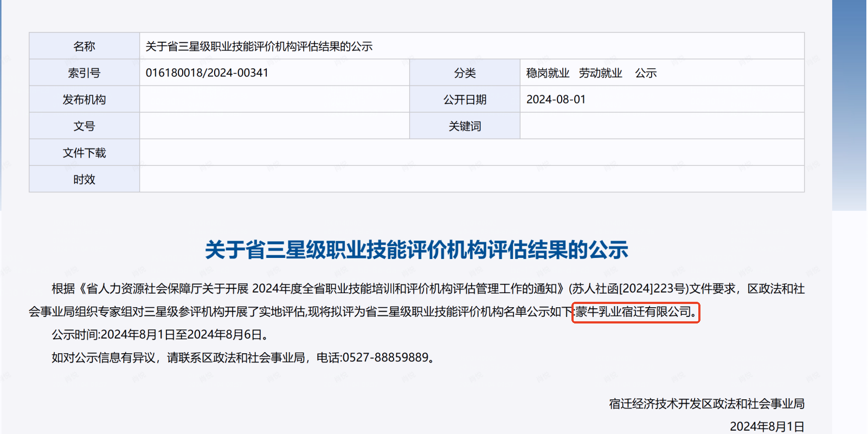The image size is (868, 434).
Task: Click the 名称 label cell
Action: [85, 46]
